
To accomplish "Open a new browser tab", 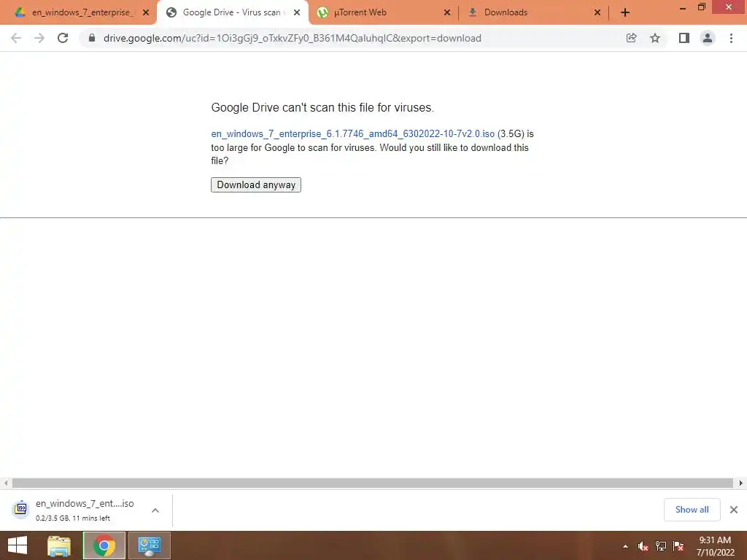I will coord(625,13).
